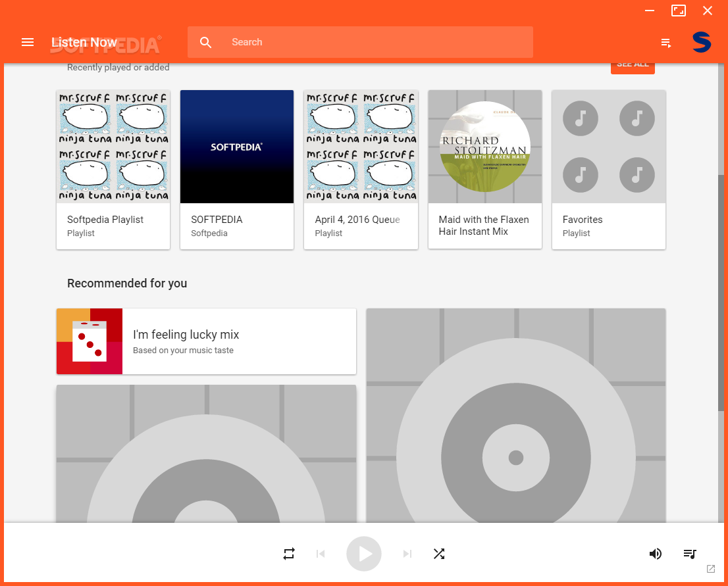Screen dimensions: 728x586
Task: Click the Recommended for you heading
Action: (127, 283)
